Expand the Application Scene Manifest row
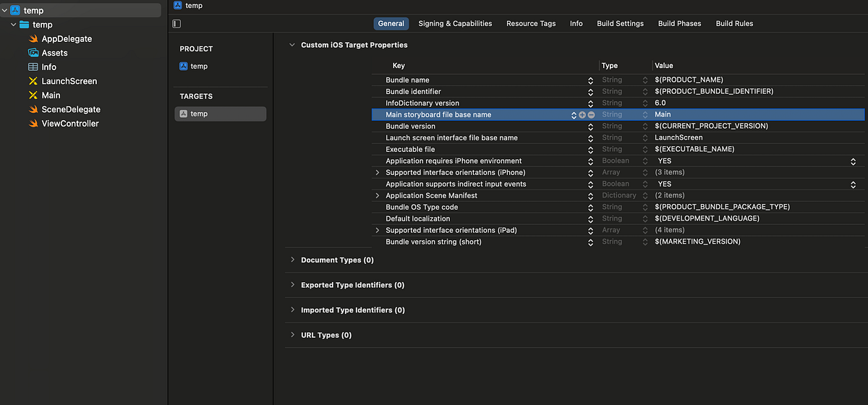The image size is (868, 405). click(x=377, y=196)
